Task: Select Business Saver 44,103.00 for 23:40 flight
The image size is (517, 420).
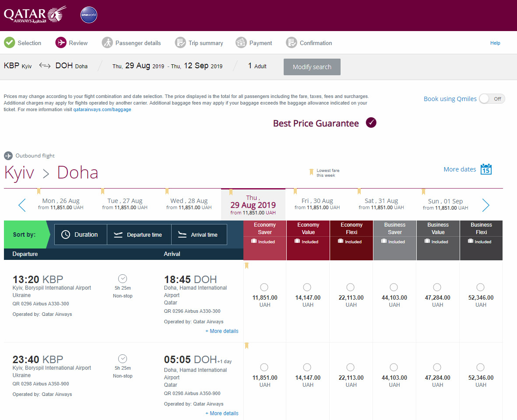Action: (394, 367)
